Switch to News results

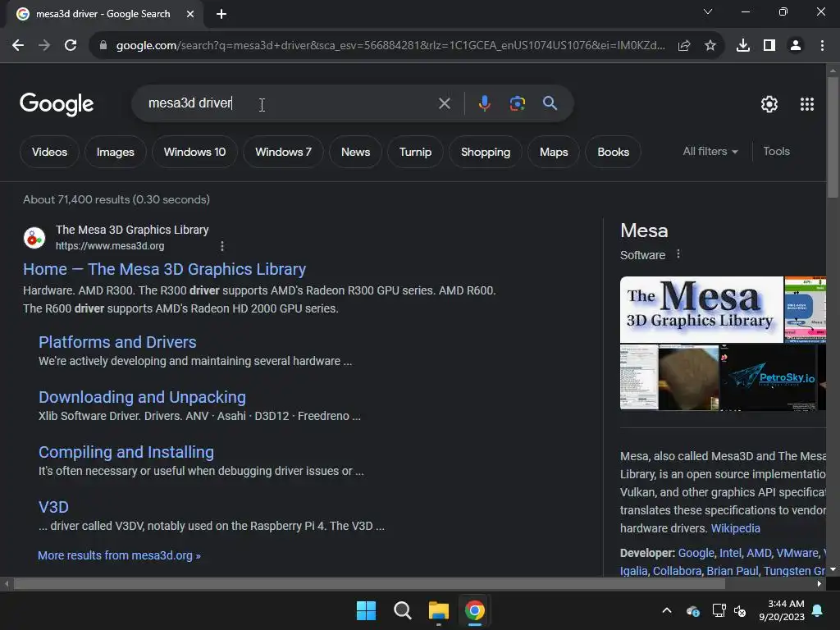point(356,152)
